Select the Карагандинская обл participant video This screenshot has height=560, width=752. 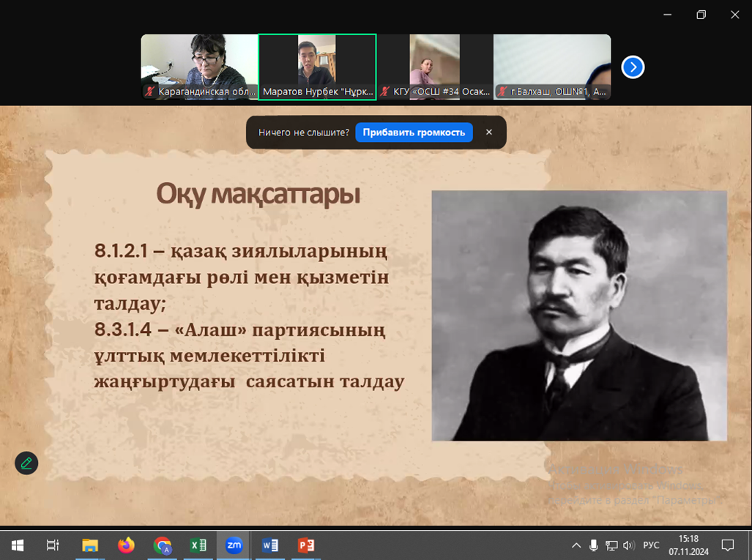(199, 67)
